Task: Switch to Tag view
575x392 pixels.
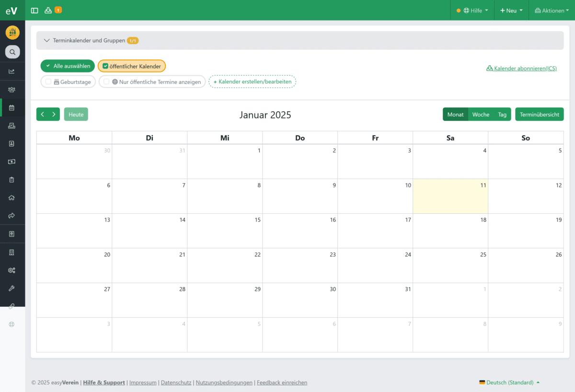Action: (502, 115)
